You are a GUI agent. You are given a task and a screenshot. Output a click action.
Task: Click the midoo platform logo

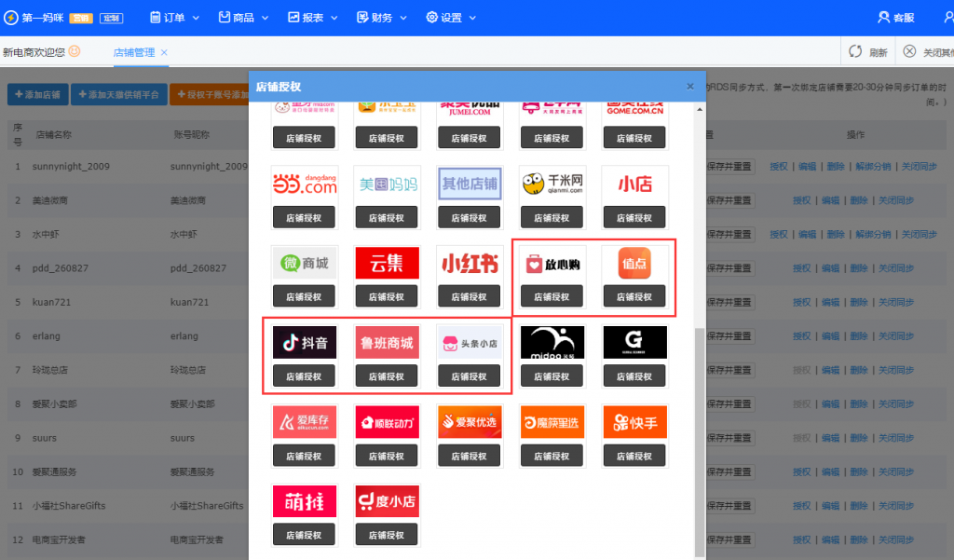point(552,343)
